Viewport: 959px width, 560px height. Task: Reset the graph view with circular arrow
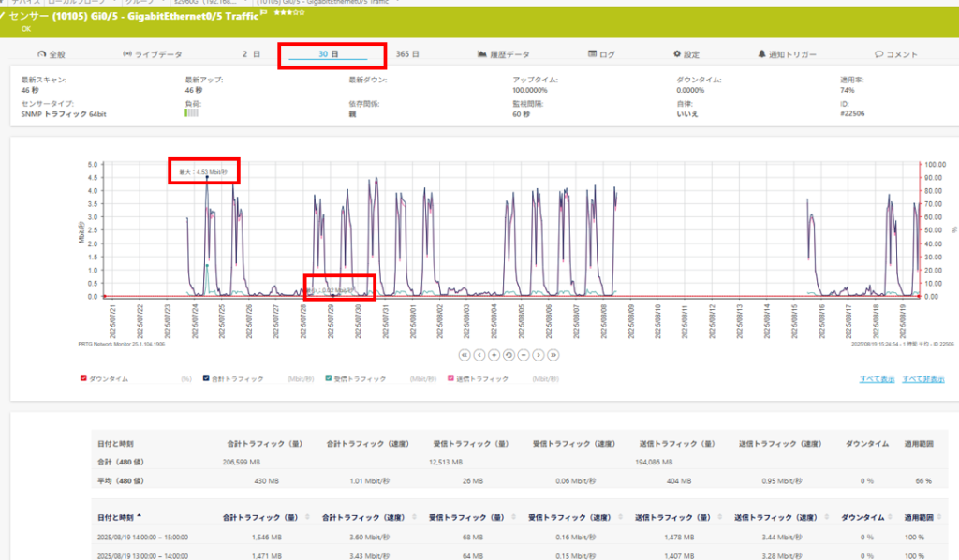click(x=509, y=355)
